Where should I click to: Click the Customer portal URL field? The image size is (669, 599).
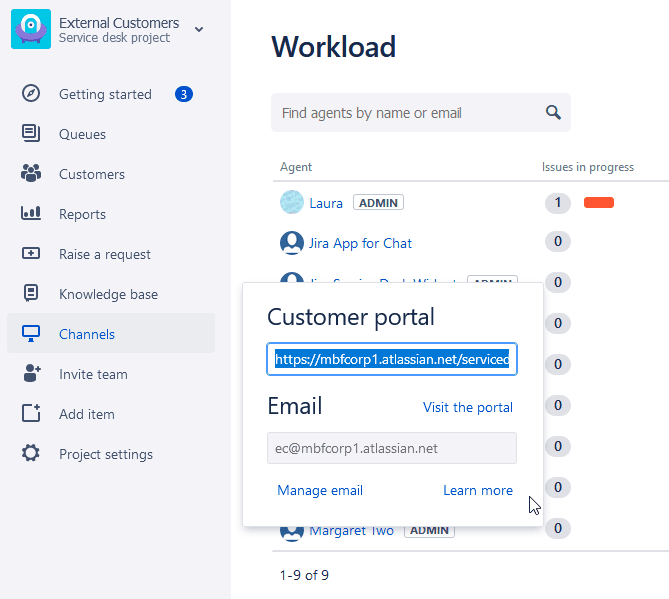point(391,359)
